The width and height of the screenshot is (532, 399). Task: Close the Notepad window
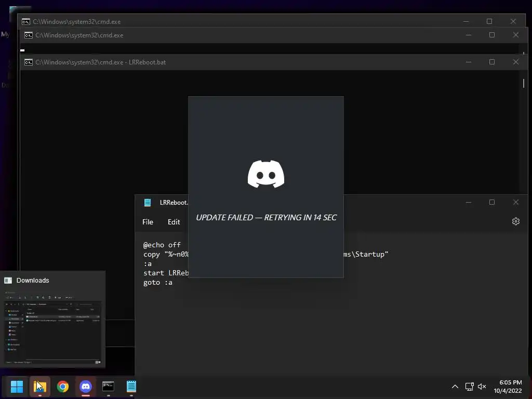[516, 202]
